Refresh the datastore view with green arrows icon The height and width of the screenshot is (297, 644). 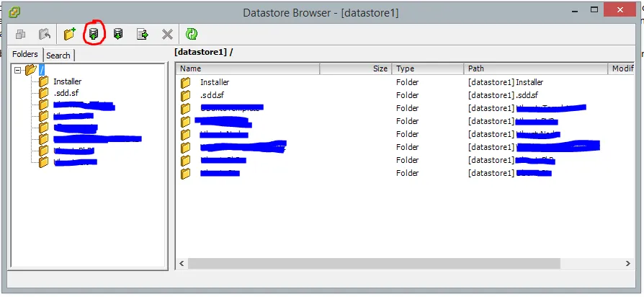coord(191,34)
